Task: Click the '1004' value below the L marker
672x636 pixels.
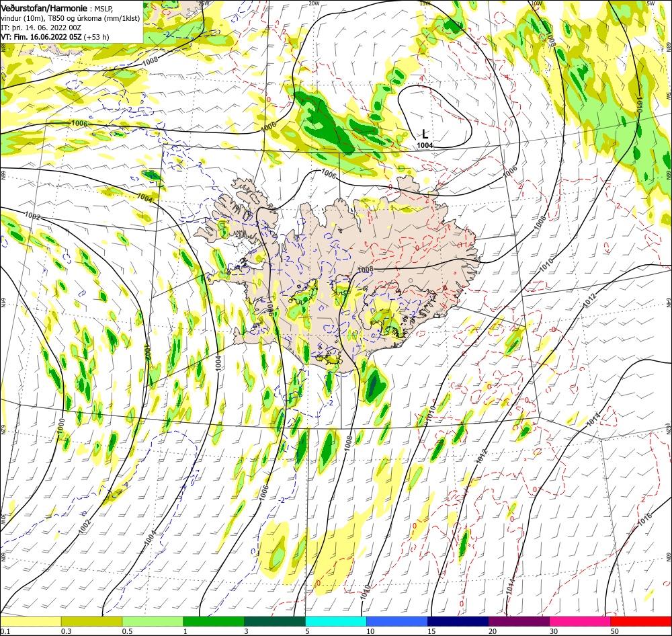Action: pos(425,145)
